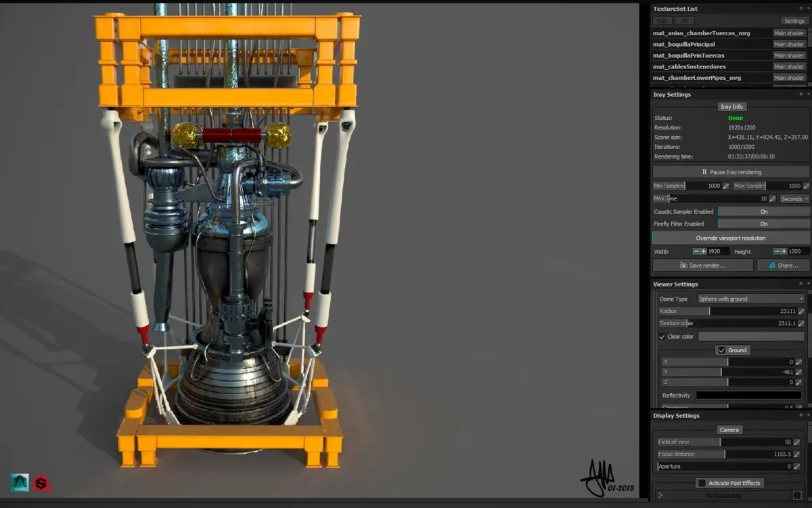The height and width of the screenshot is (508, 812).
Task: Select mat_cablesSostenedores texture set
Action: point(689,66)
